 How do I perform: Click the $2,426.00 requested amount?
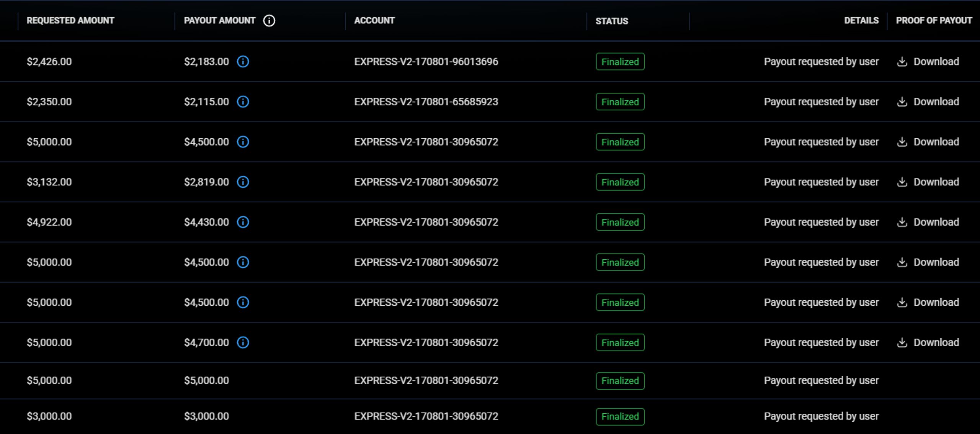click(49, 62)
